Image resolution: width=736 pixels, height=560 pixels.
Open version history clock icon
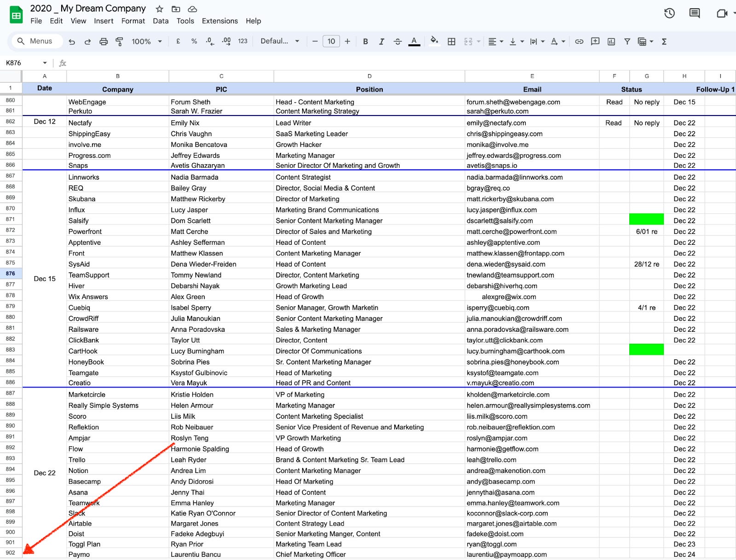pos(669,13)
